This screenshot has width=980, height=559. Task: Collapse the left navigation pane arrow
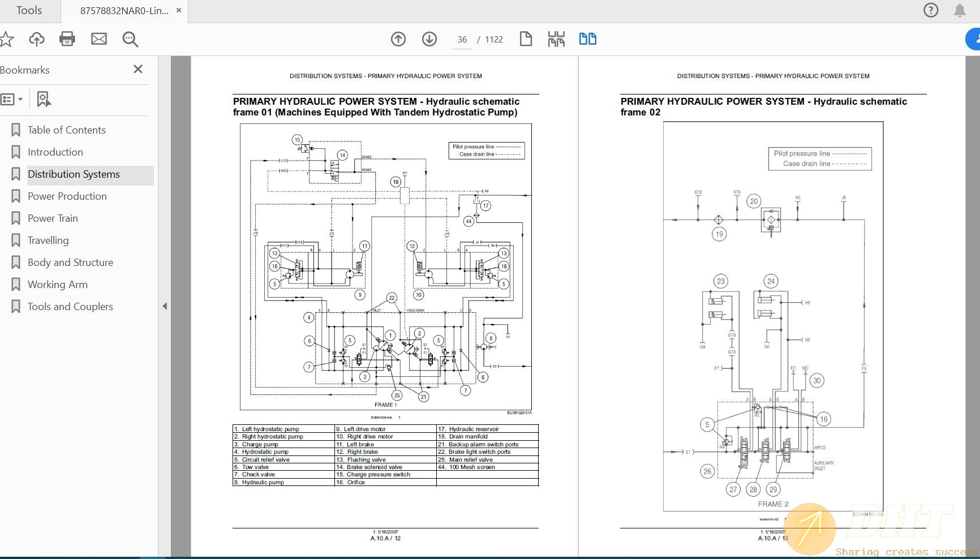(x=165, y=306)
